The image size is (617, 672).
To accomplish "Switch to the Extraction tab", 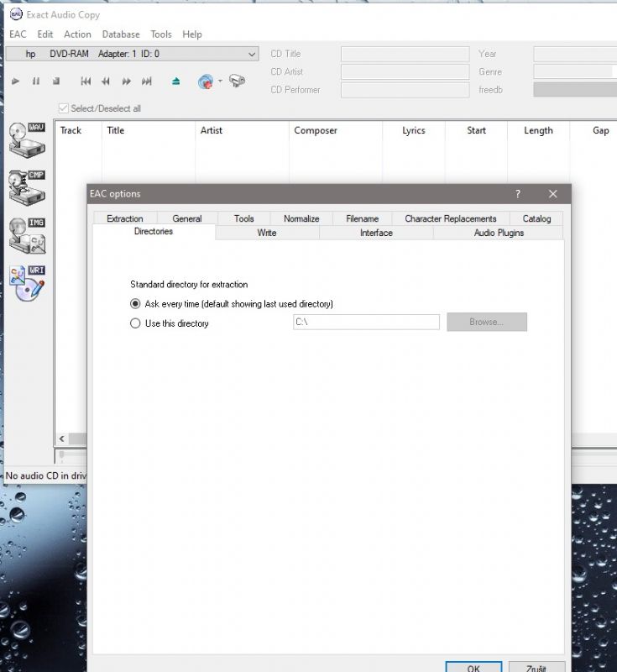I will pyautogui.click(x=125, y=218).
